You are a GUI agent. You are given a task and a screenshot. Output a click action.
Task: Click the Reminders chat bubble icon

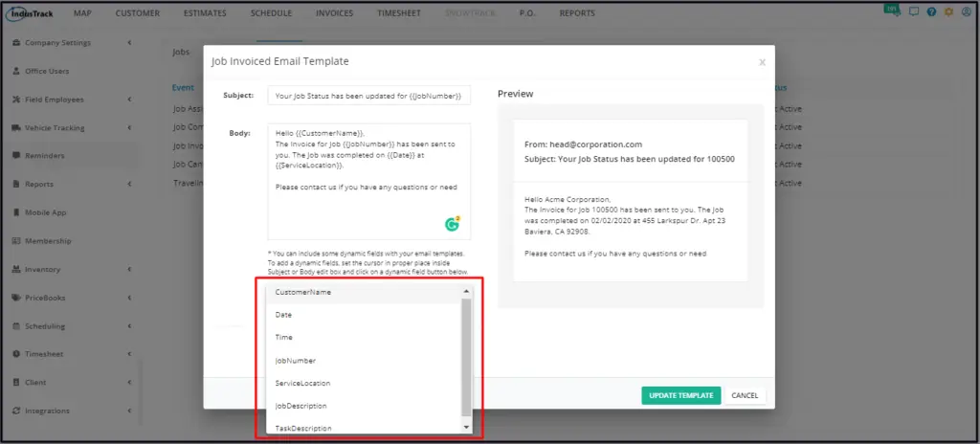(17, 156)
